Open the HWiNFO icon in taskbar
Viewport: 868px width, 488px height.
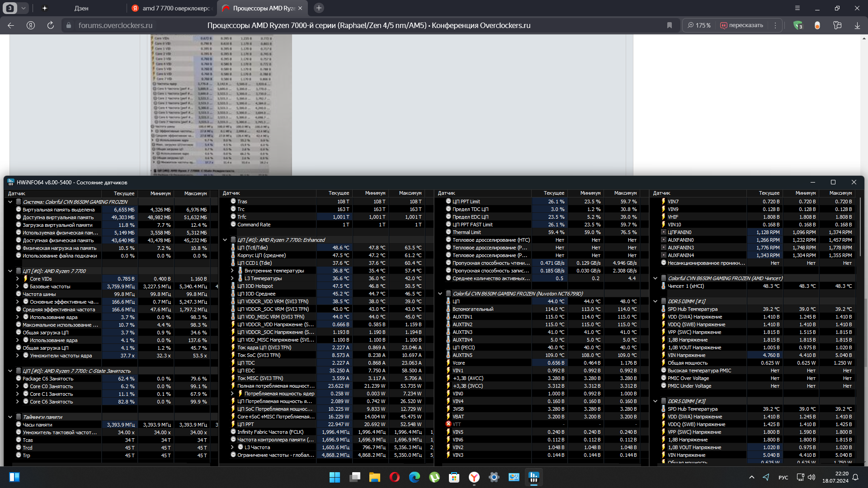pyautogui.click(x=534, y=477)
